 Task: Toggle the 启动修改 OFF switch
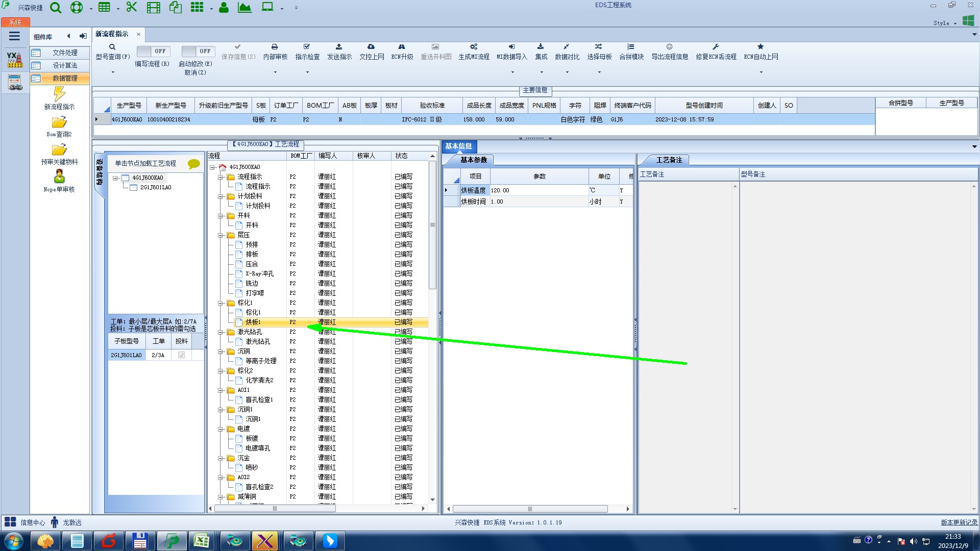[198, 51]
